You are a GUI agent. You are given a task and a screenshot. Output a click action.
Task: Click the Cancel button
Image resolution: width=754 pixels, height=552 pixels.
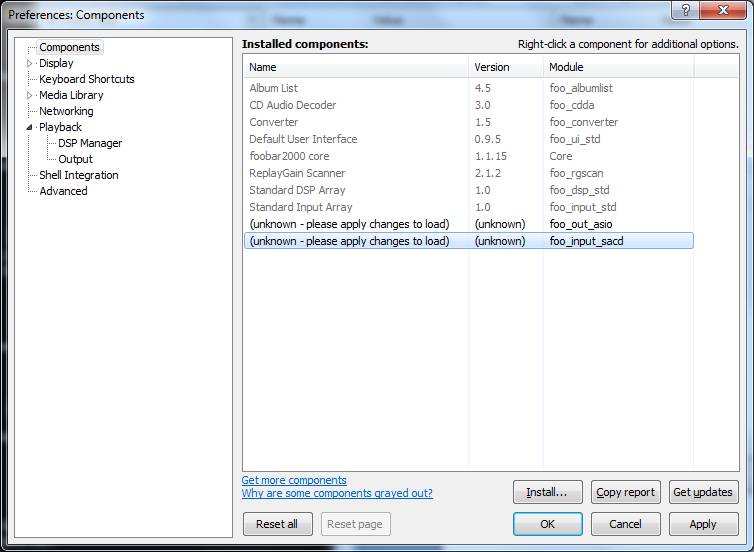point(626,524)
